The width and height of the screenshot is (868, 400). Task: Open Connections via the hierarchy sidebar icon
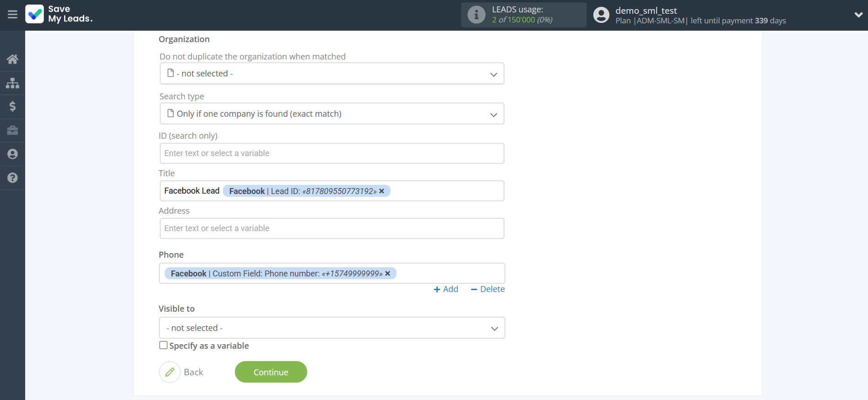(x=12, y=83)
